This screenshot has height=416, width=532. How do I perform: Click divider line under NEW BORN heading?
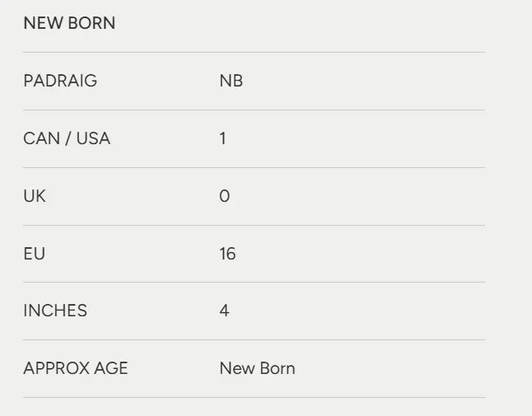pyautogui.click(x=254, y=53)
